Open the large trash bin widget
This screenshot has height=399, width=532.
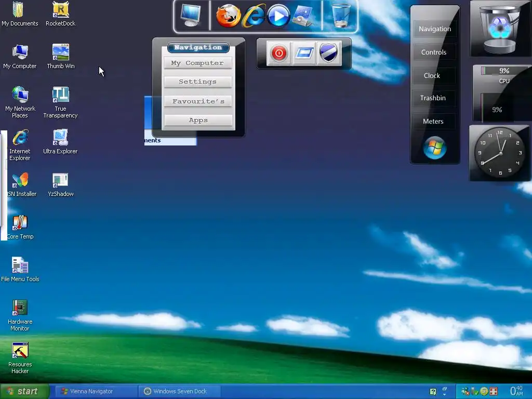click(500, 29)
